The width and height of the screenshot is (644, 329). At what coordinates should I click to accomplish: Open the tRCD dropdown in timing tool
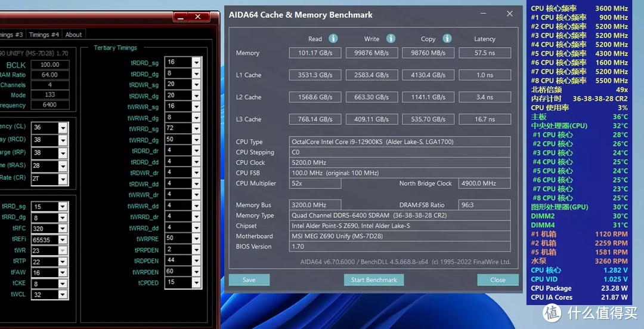(x=63, y=140)
